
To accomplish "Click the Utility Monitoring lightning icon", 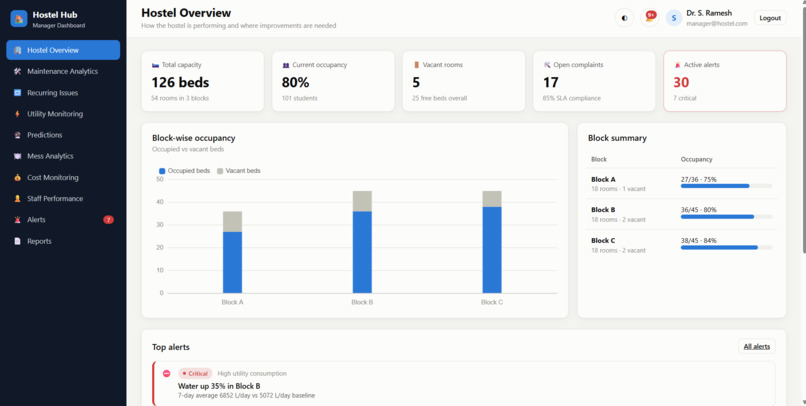I will pos(17,114).
